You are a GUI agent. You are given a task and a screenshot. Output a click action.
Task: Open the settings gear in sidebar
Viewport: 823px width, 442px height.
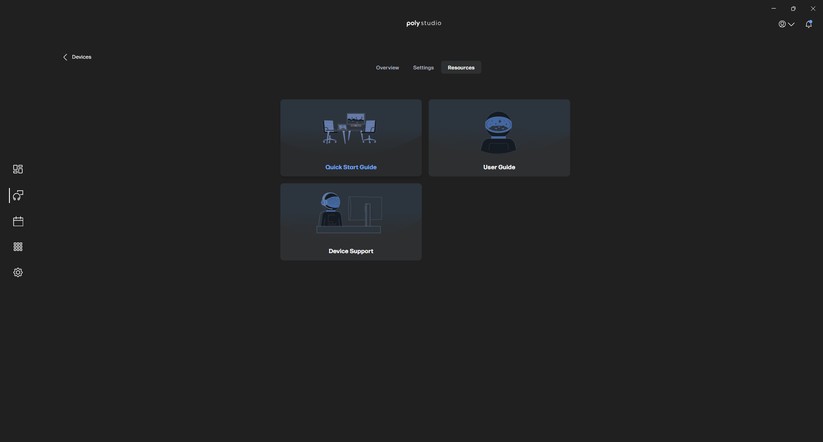tap(18, 272)
